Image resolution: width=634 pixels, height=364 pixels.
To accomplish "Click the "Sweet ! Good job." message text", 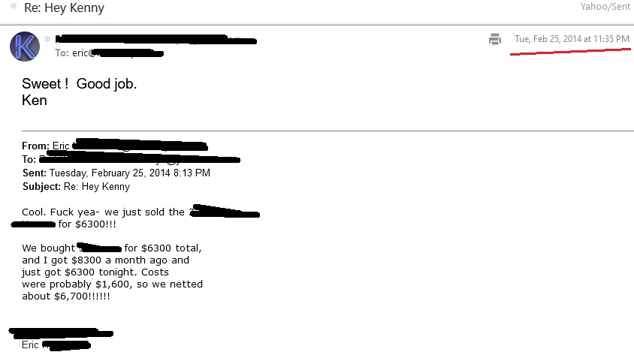I will [80, 84].
